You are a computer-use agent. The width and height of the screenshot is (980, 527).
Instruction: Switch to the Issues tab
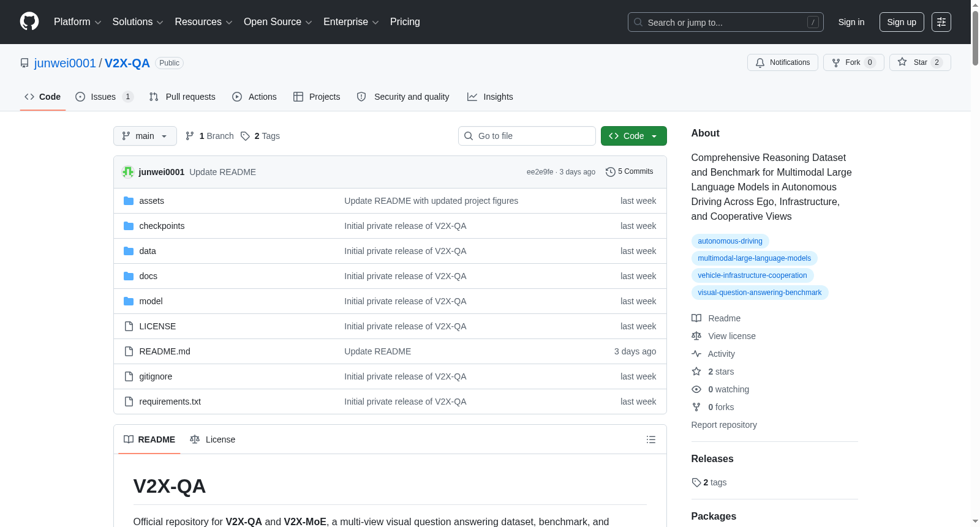click(x=104, y=97)
